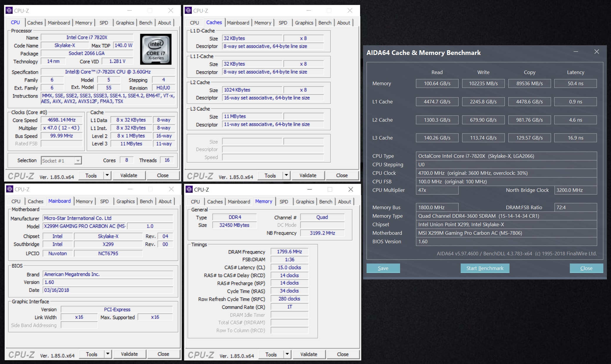This screenshot has height=364, width=611.
Task: Click Tools button in the Memory window
Action: point(271,354)
